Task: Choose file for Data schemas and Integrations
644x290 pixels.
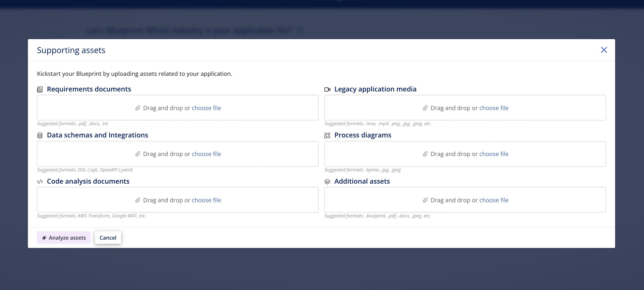Action: pos(206,154)
